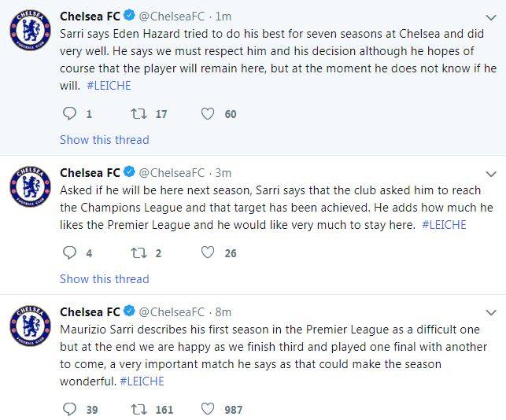Retweet the tweet with 161 retweets

tap(139, 409)
